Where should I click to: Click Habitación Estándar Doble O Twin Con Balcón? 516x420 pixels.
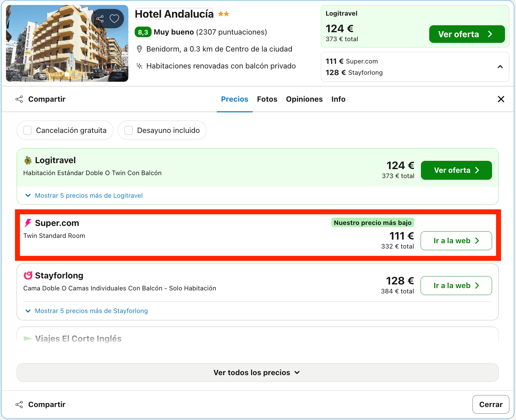coord(92,173)
